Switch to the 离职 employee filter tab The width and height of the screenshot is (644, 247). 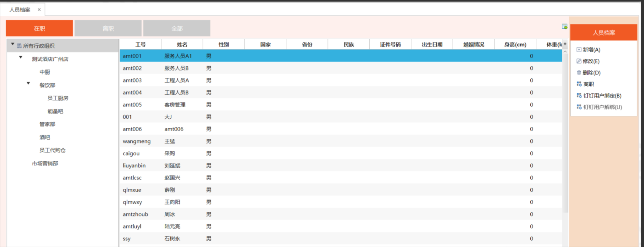[108, 29]
